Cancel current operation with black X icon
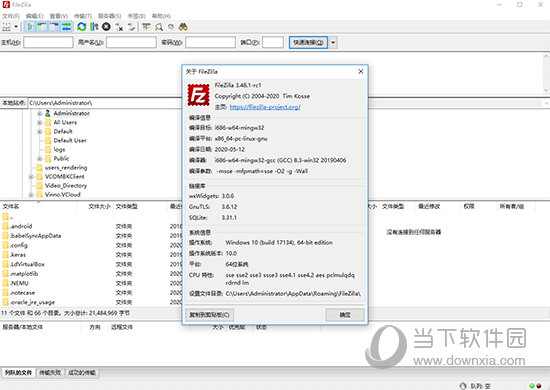550x390 pixels. tap(106, 27)
